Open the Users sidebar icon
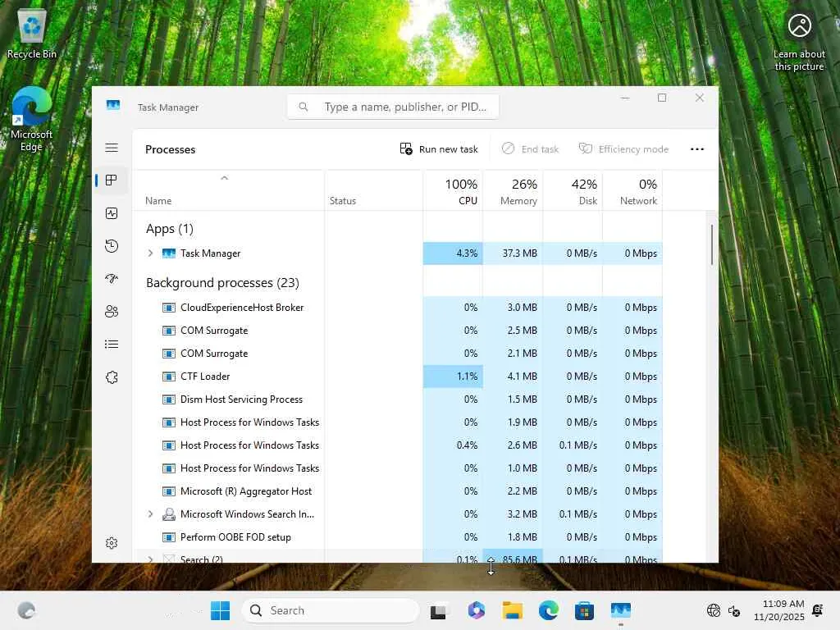Image resolution: width=840 pixels, height=630 pixels. click(x=112, y=311)
